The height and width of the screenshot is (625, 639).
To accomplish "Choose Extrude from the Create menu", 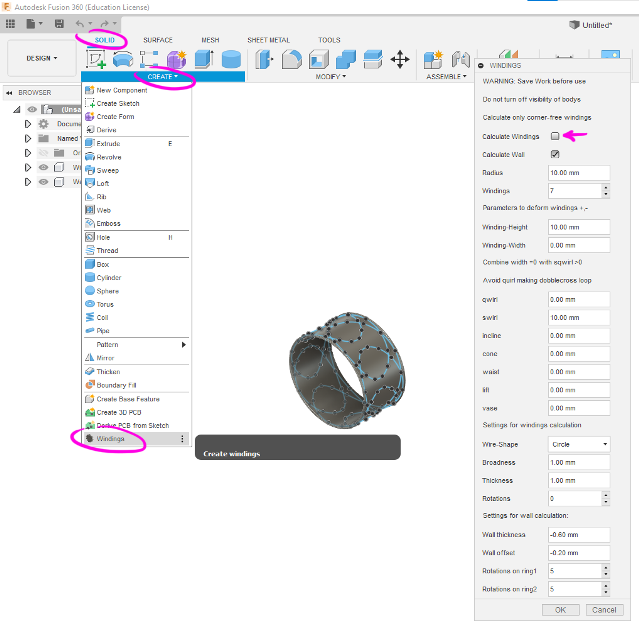I will click(x=136, y=143).
